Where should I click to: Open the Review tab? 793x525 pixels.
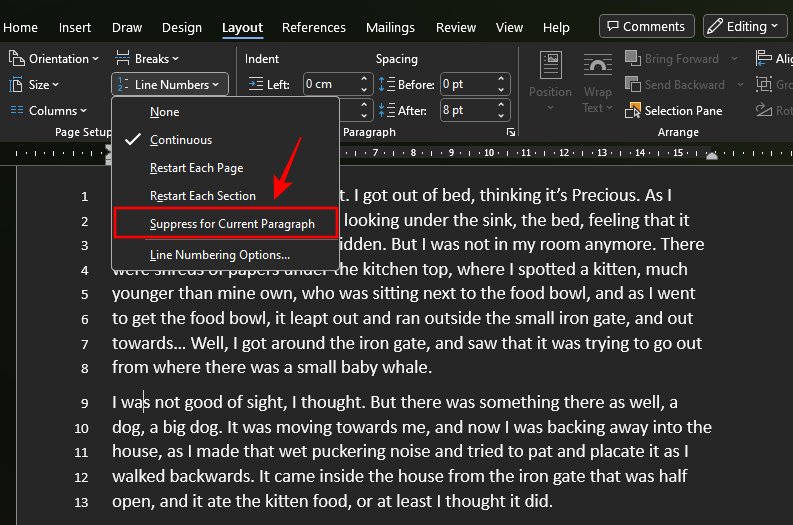click(456, 27)
